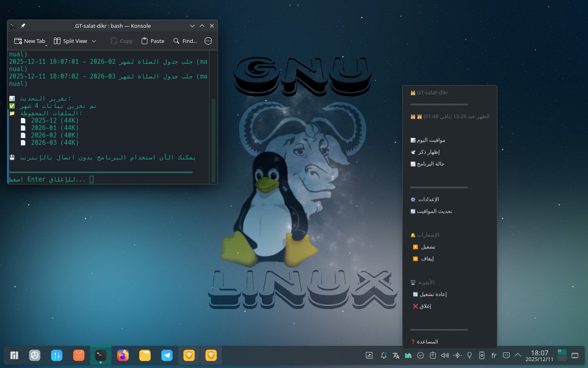Open the Bluetooth tray icon
Image resolution: width=588 pixels, height=368 pixels.
point(457,355)
